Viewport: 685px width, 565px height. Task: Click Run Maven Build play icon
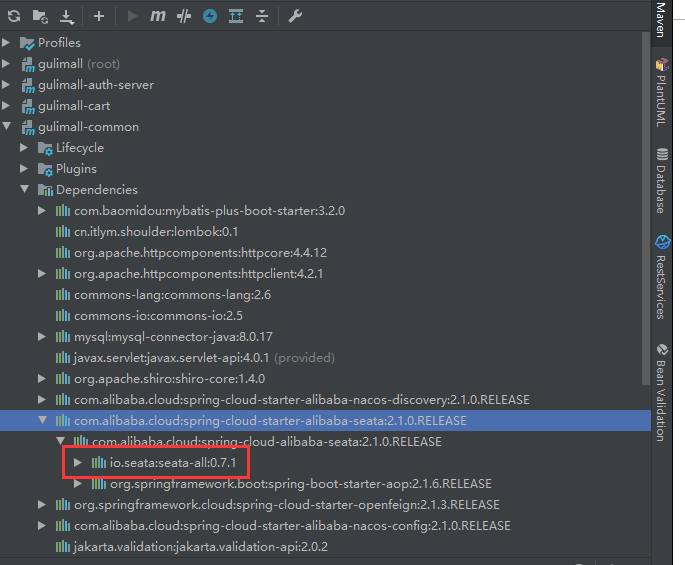click(x=132, y=16)
